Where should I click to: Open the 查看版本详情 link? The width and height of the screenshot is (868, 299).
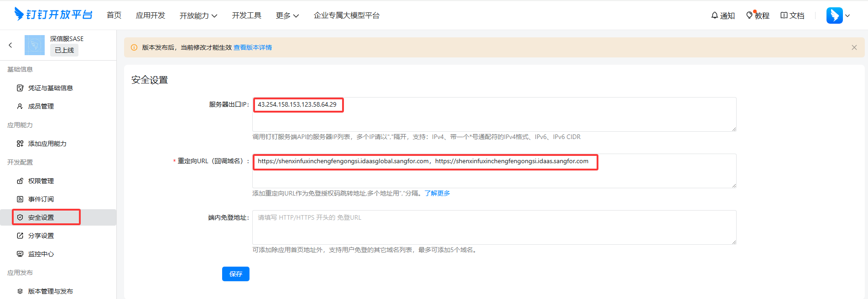(253, 47)
